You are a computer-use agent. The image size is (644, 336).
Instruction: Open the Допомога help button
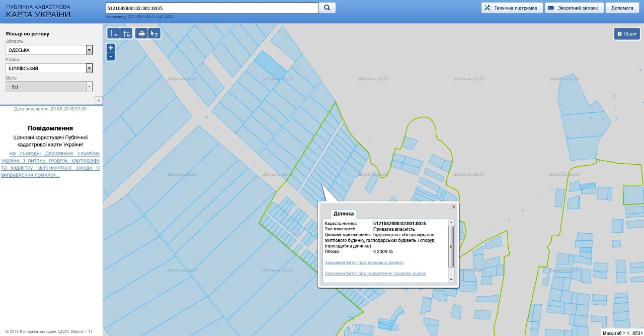tap(622, 8)
